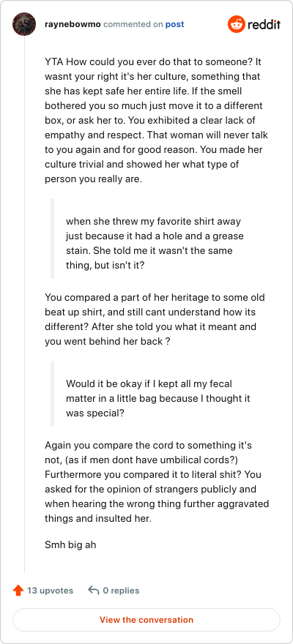
Task: Click the "Smh big ah" line
Action: [70, 545]
